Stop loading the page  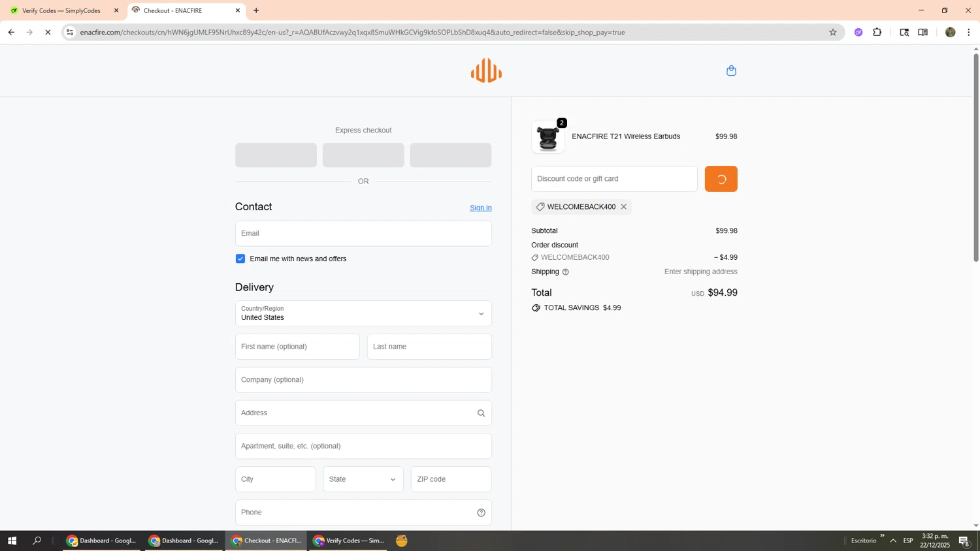[48, 32]
